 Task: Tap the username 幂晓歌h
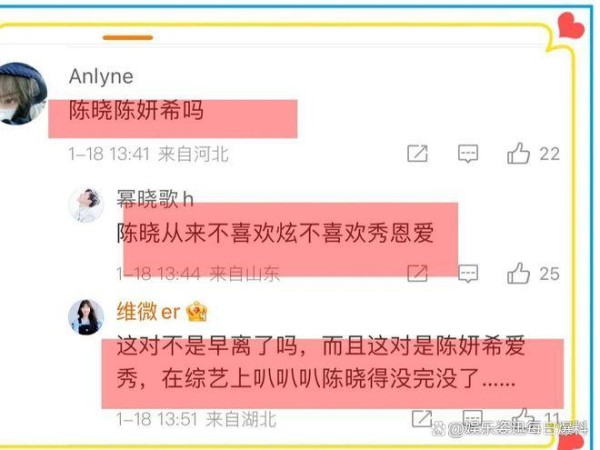pos(155,199)
